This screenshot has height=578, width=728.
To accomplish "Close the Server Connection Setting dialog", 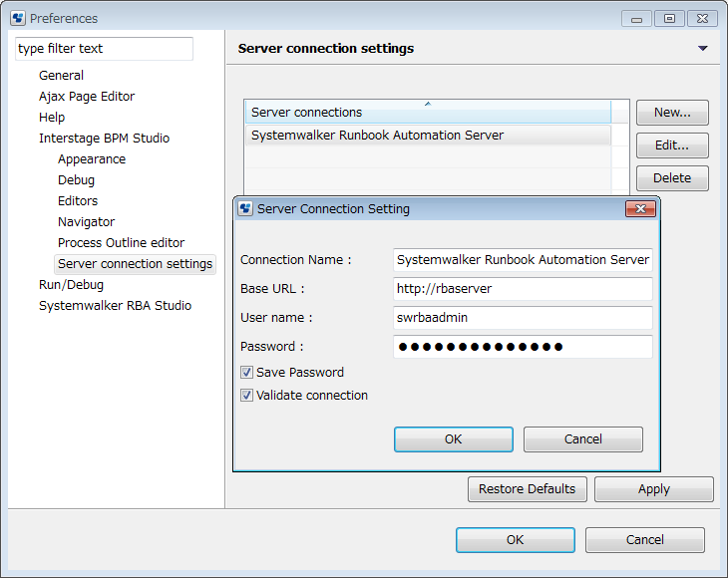I will click(640, 208).
